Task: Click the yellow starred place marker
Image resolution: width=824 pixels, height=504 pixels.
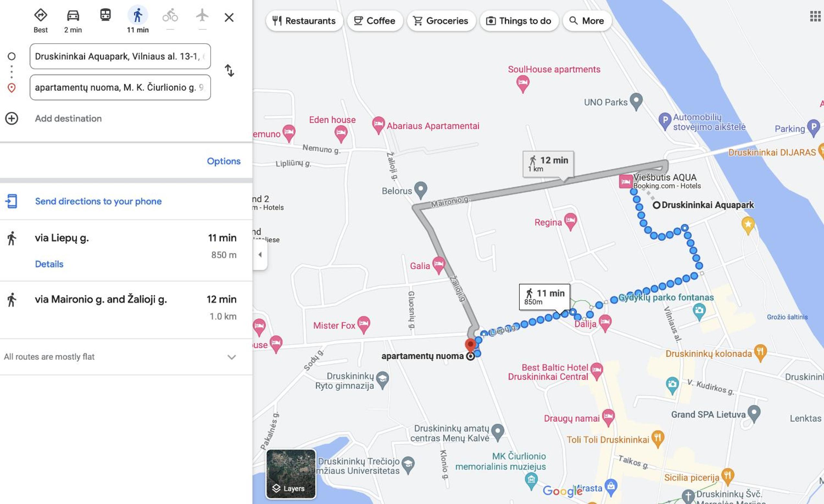Action: 748,225
